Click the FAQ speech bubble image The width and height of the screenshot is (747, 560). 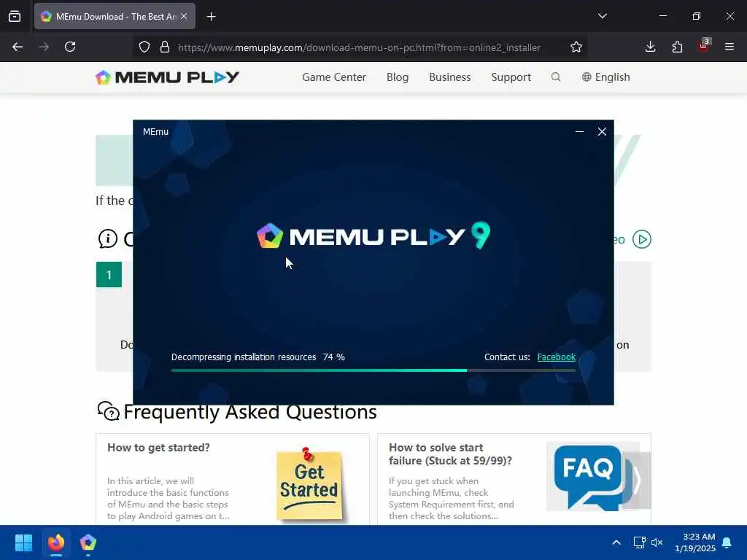point(592,477)
